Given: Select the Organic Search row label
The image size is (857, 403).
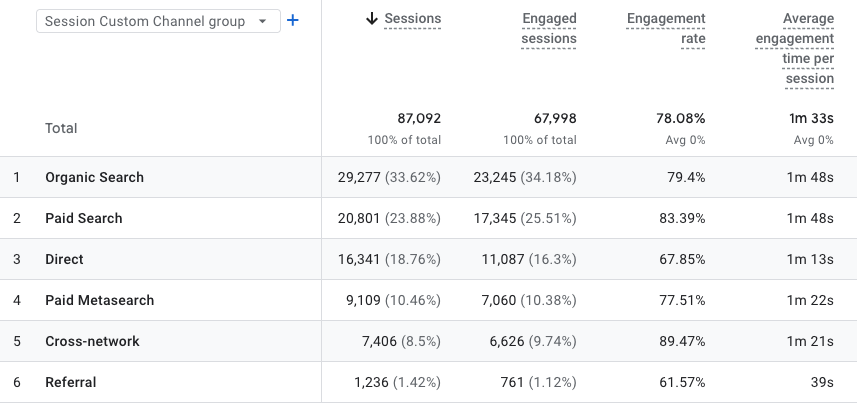Looking at the screenshot, I should click(x=94, y=177).
